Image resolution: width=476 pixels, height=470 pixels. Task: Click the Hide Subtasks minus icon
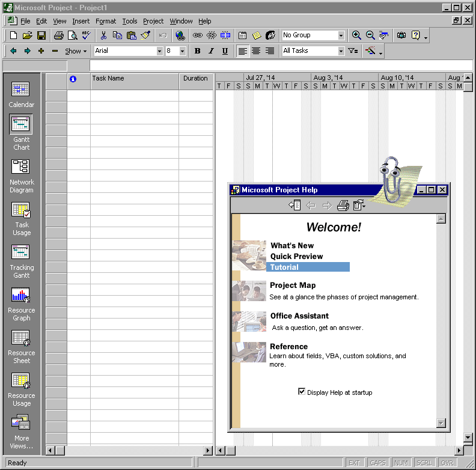coord(55,51)
